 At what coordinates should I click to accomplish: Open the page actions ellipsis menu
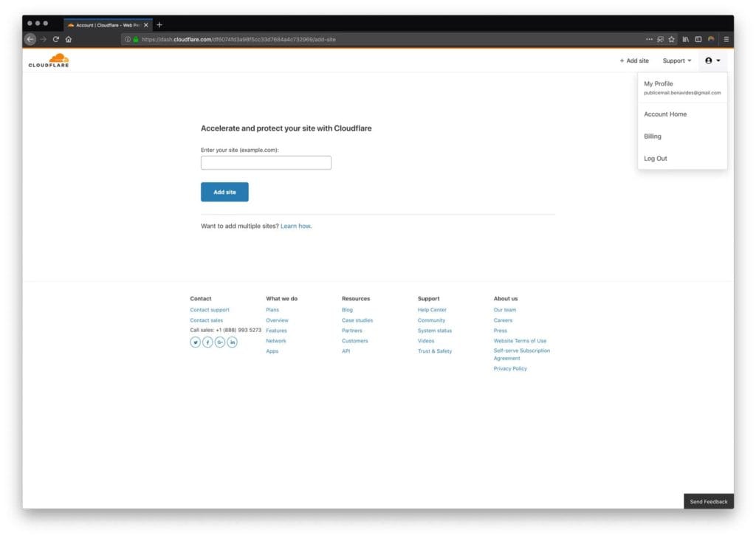tap(649, 39)
